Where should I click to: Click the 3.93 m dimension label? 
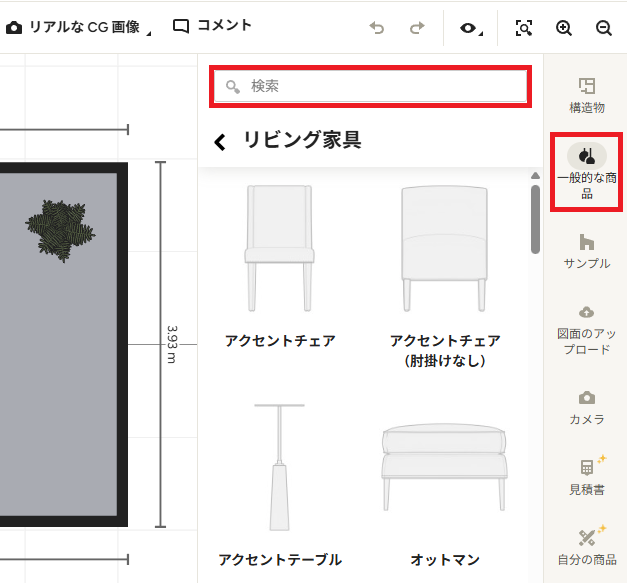coord(172,344)
